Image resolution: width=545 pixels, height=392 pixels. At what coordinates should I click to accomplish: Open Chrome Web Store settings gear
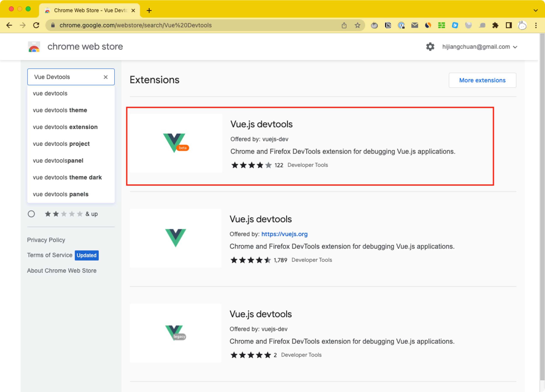tap(430, 47)
